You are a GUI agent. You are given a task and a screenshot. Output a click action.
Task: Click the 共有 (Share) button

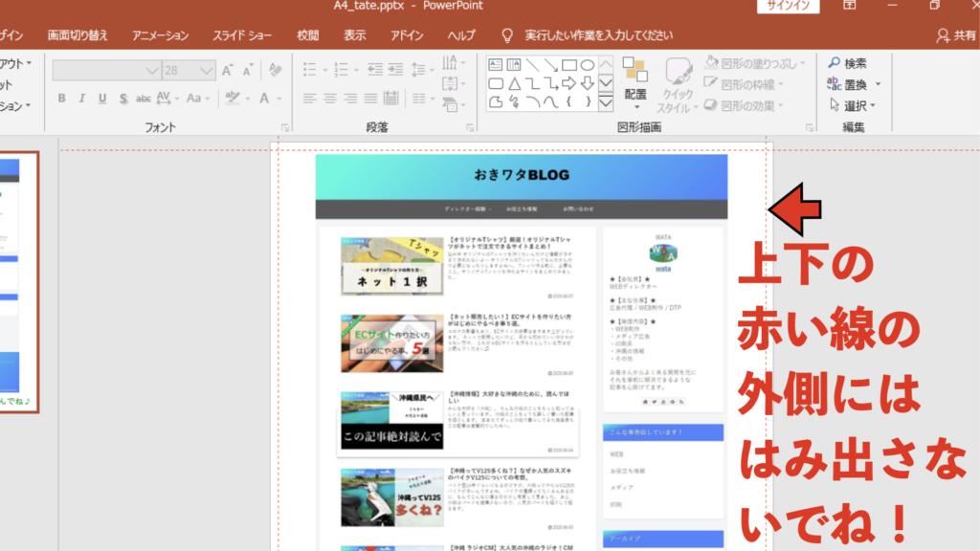click(956, 35)
